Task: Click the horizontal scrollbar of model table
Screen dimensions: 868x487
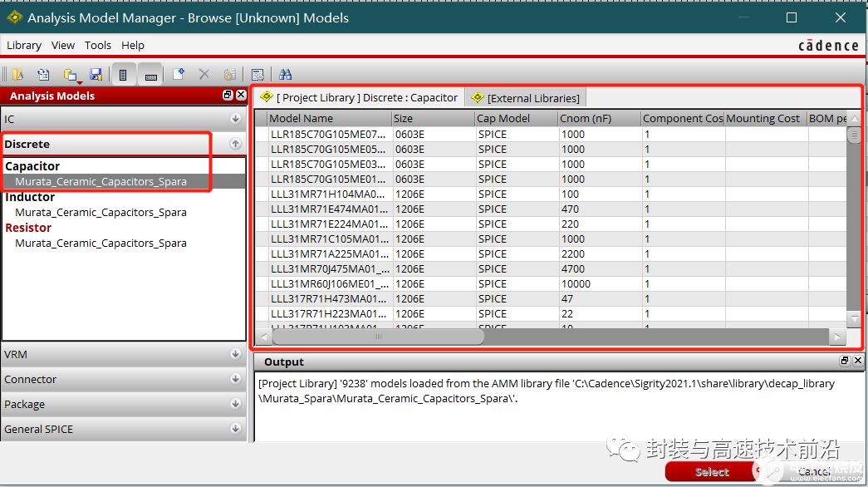Action: pos(378,337)
